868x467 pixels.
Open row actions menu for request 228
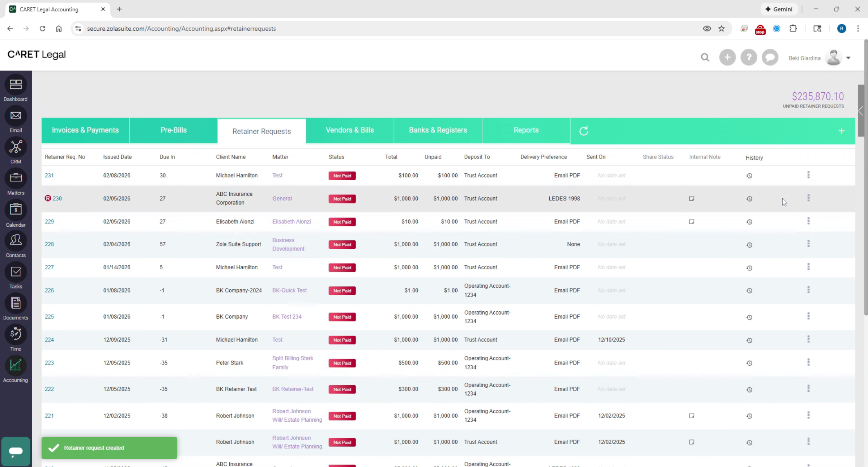(808, 244)
